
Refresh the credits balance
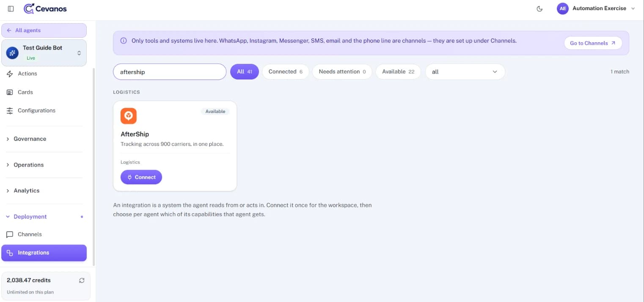(82, 280)
